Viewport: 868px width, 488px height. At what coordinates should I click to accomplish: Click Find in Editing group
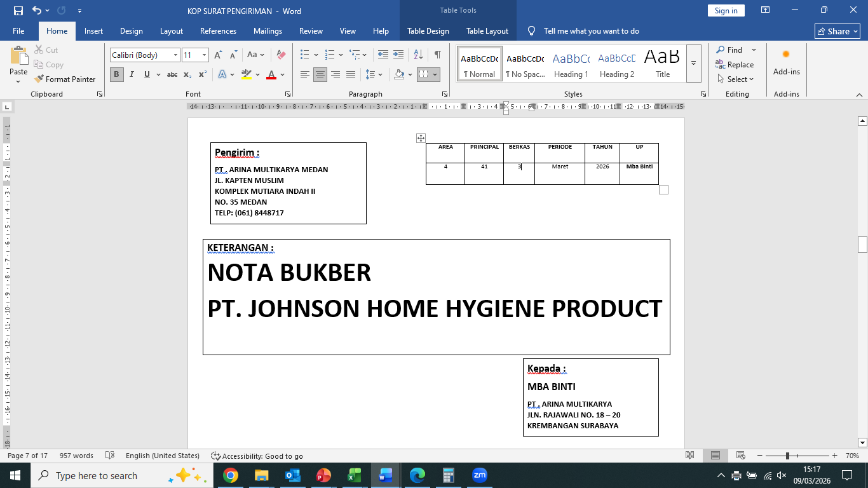[730, 50]
